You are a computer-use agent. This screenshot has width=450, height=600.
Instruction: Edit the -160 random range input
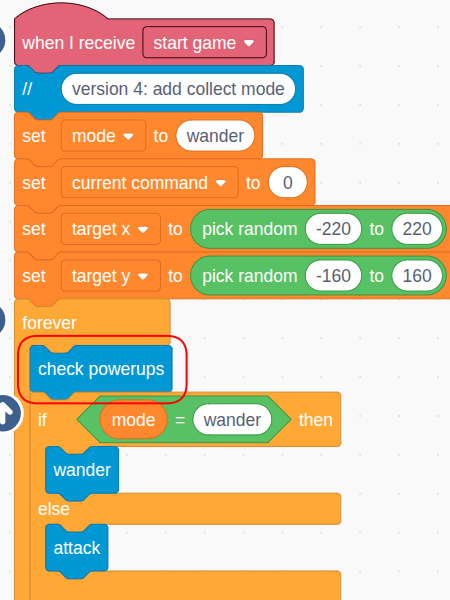[333, 276]
